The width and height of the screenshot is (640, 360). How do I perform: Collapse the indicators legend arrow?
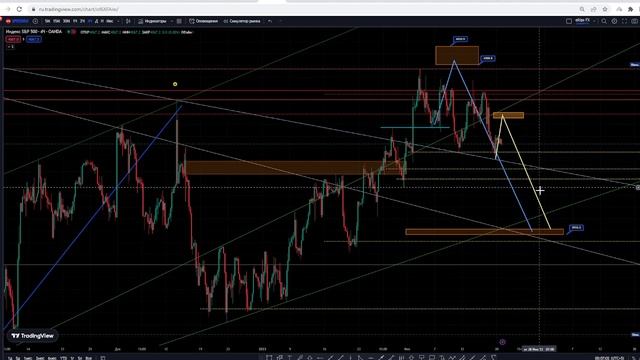point(11,47)
